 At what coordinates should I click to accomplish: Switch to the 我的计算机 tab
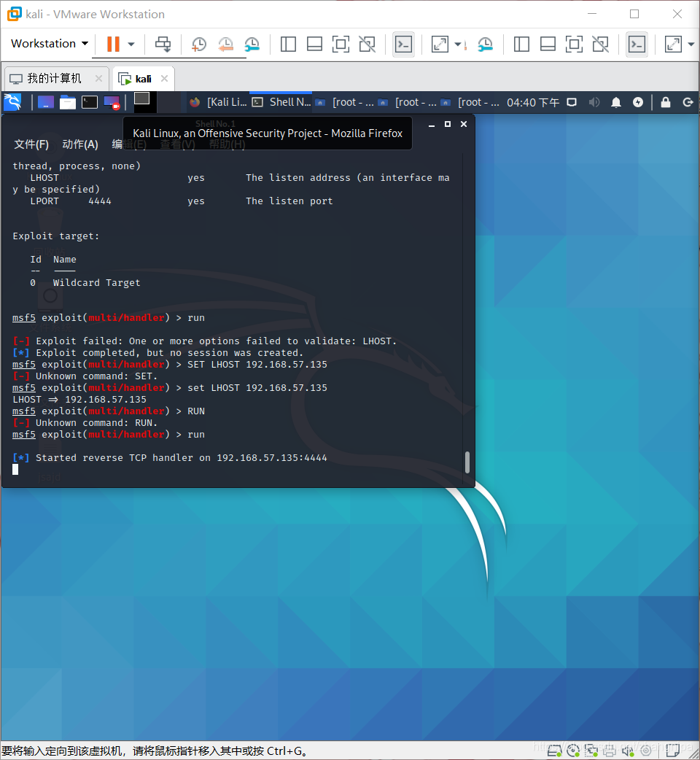pos(54,79)
